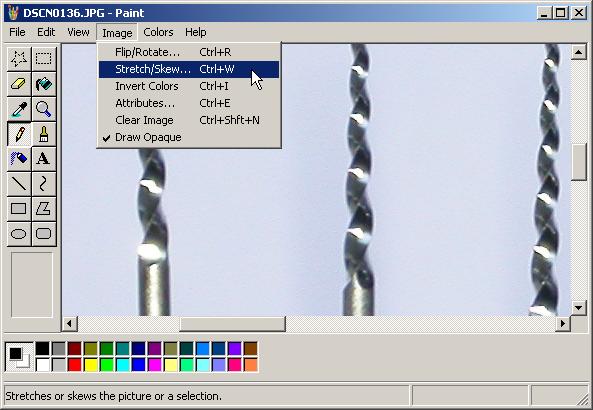Click the vertical scrollbar up arrow
The height and width of the screenshot is (410, 593).
coord(579,52)
